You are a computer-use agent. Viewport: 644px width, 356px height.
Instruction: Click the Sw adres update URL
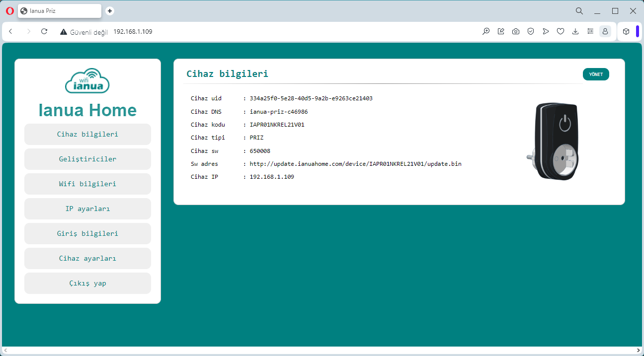(x=355, y=164)
